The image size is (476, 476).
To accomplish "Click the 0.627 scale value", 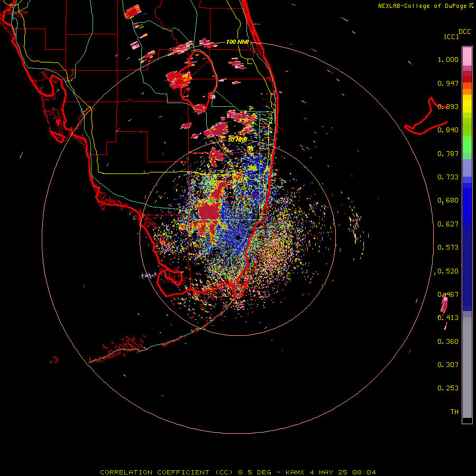I will point(448,224).
